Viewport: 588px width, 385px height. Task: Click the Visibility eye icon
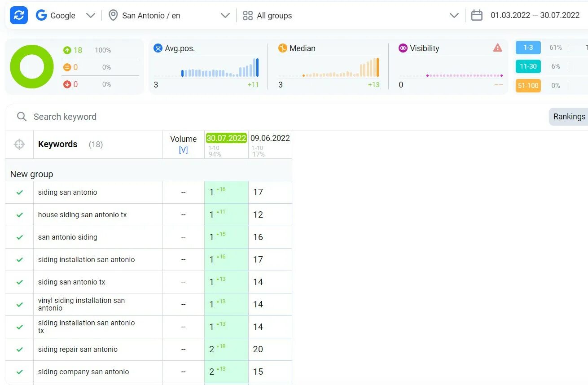(x=403, y=48)
